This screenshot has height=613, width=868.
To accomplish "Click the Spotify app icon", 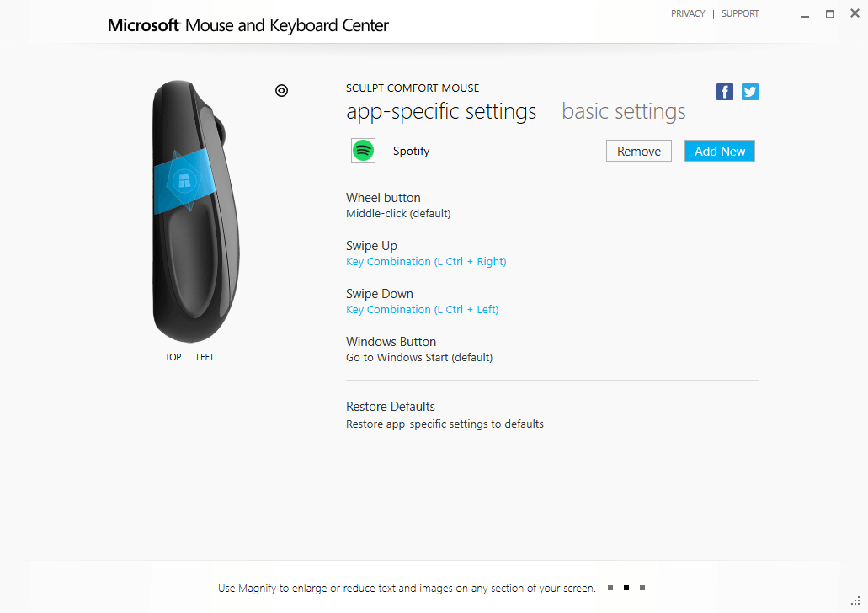I will click(363, 151).
